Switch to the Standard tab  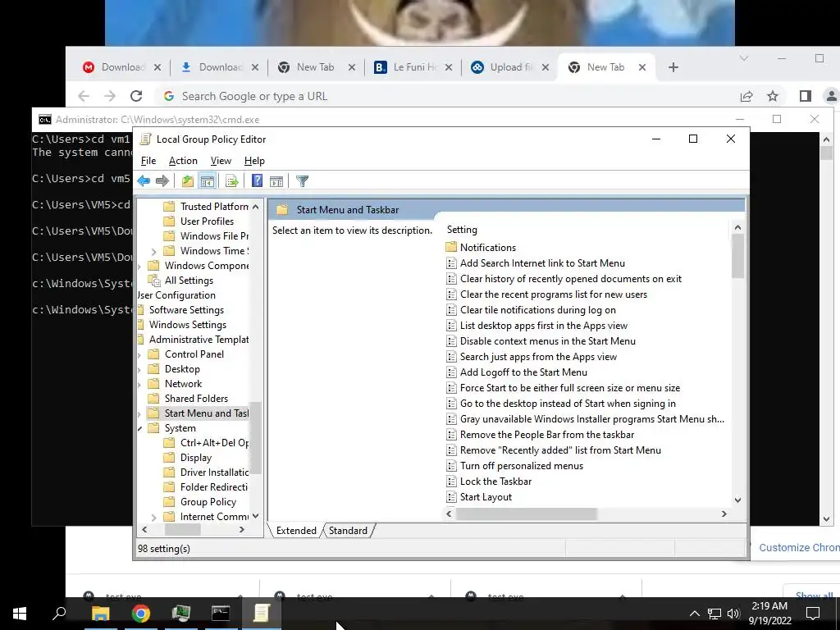(x=348, y=531)
